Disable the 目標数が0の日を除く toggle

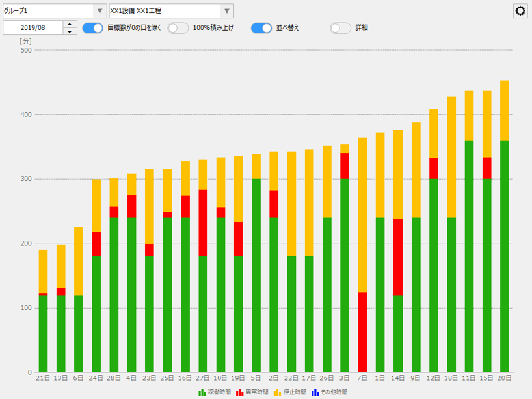92,29
